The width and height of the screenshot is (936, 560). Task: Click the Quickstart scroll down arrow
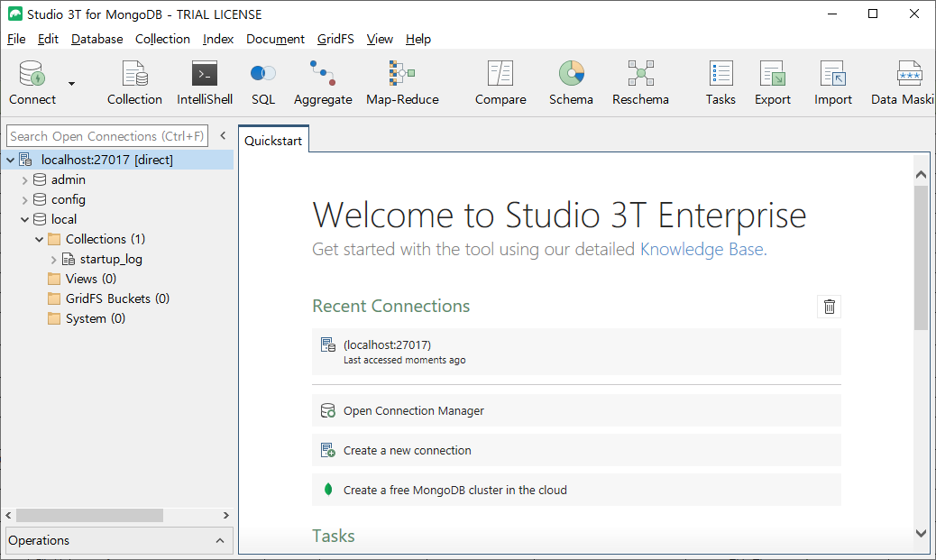921,533
